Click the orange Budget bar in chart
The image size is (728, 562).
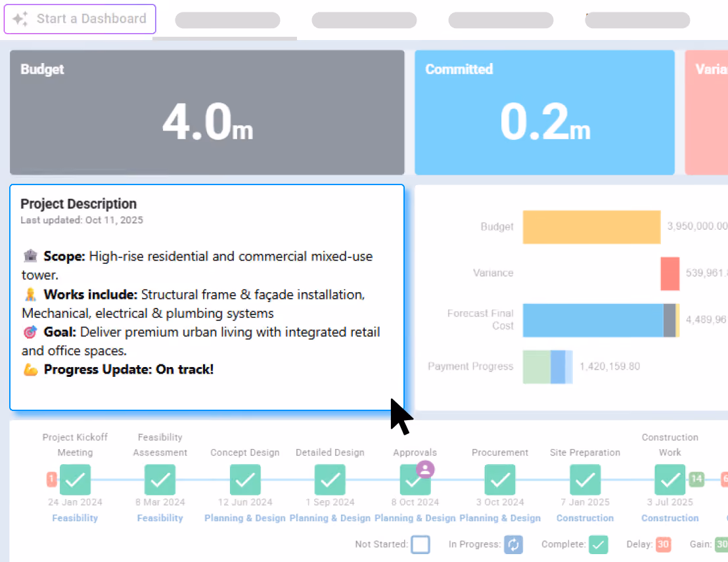(591, 227)
